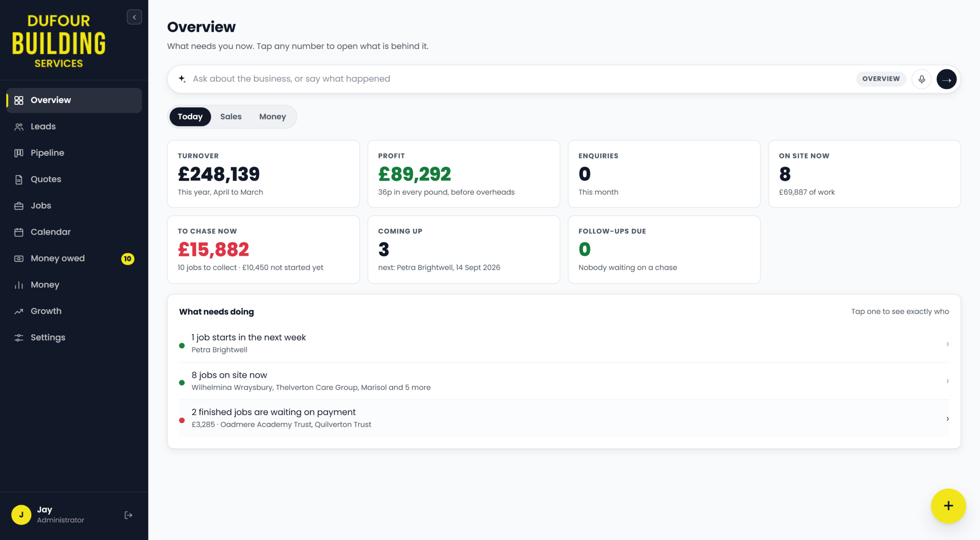Open the Enquiries this month card
Viewport: 980px width, 540px height.
click(x=664, y=174)
